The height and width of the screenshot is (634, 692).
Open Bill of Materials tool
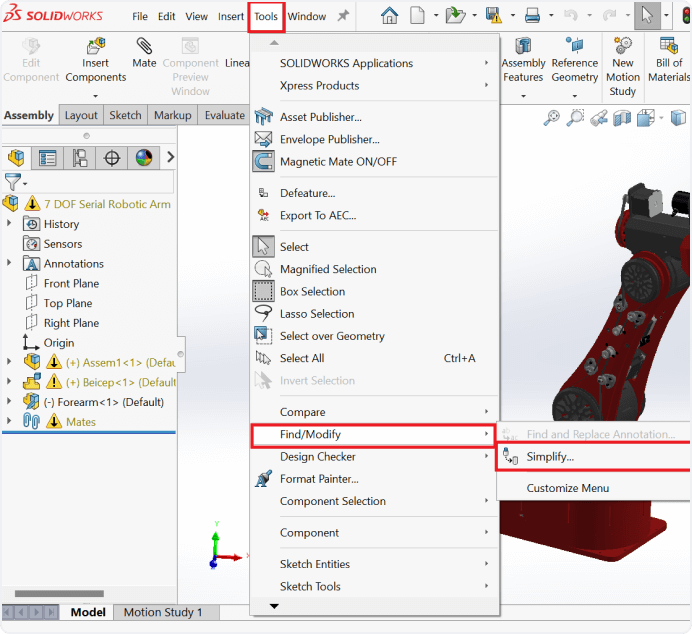[x=669, y=61]
